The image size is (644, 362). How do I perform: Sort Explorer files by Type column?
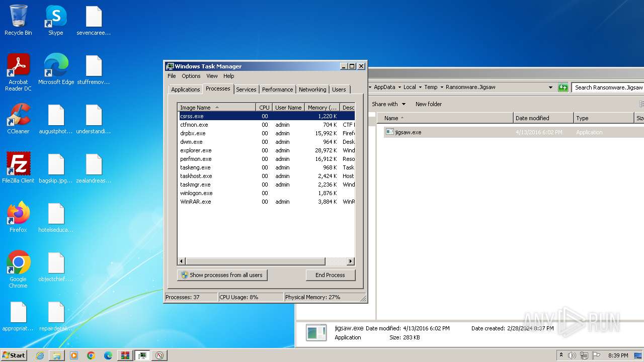tap(604, 118)
